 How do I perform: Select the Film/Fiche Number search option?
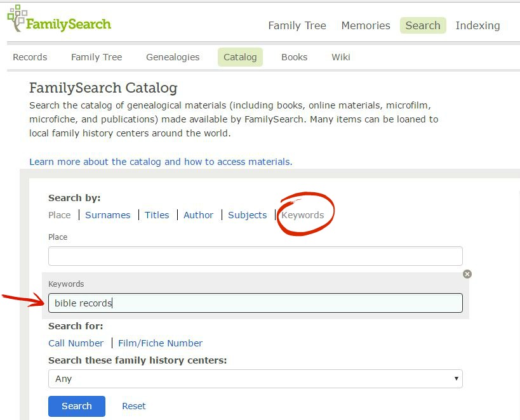point(160,343)
